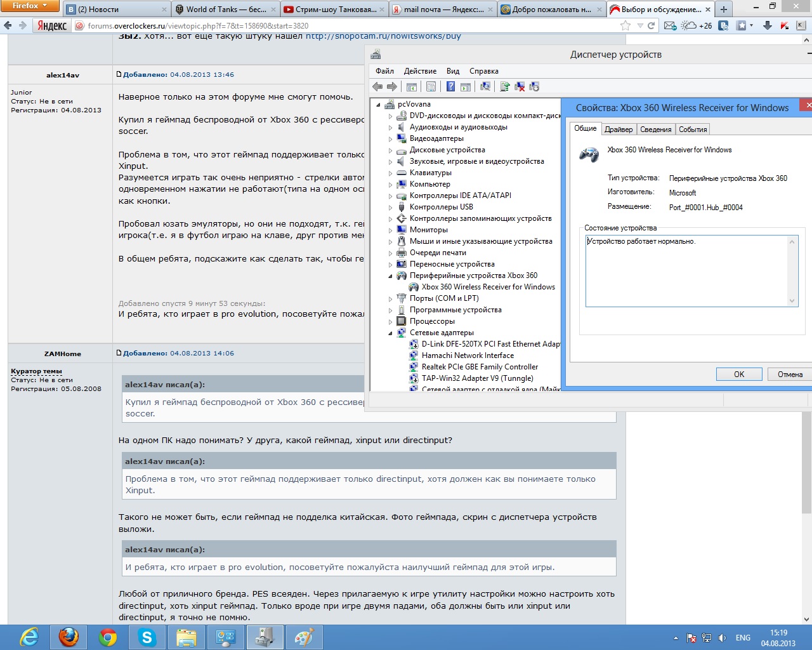The width and height of the screenshot is (812, 650).
Task: Open the Firefox downloads arrow icon
Action: (768, 25)
